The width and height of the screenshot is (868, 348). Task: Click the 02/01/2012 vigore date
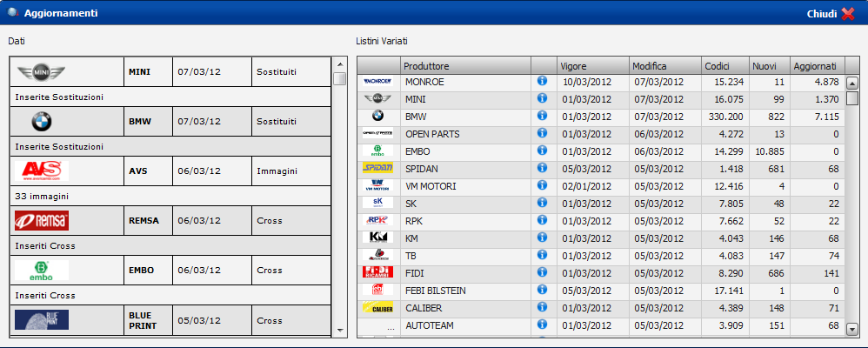[587, 186]
